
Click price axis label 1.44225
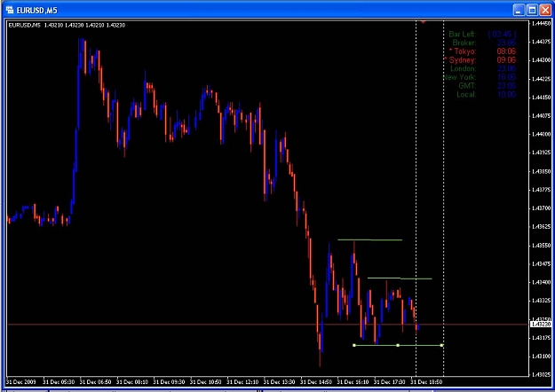(541, 79)
